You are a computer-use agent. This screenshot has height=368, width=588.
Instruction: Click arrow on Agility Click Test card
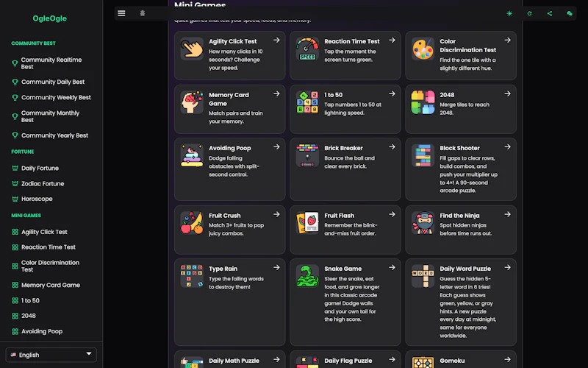[276, 40]
